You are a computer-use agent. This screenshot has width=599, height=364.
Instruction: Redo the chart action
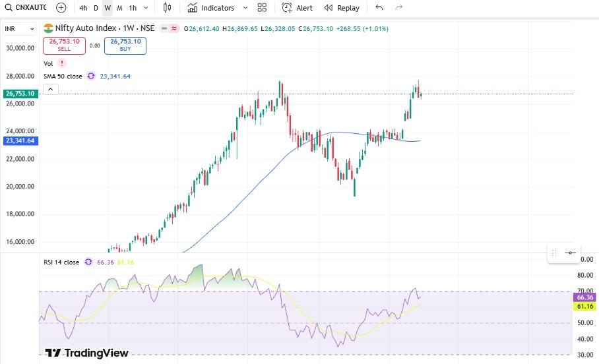click(399, 8)
